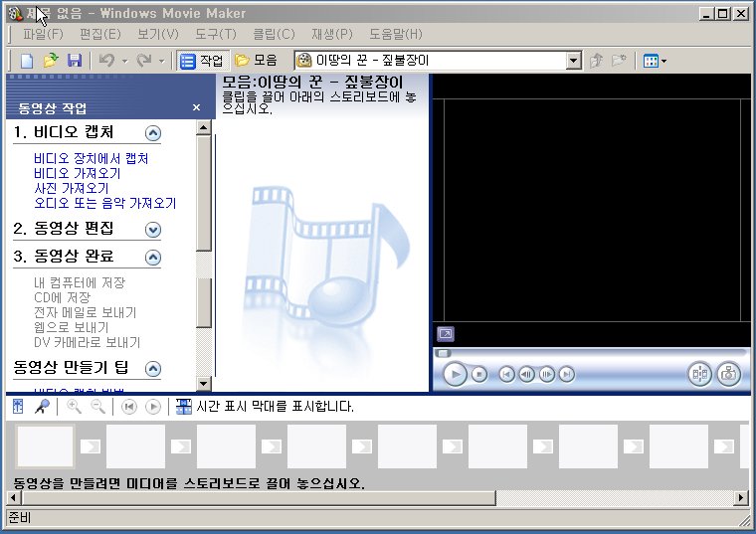This screenshot has height=534, width=756.
Task: Create a new project via toolbar icon
Action: click(27, 61)
